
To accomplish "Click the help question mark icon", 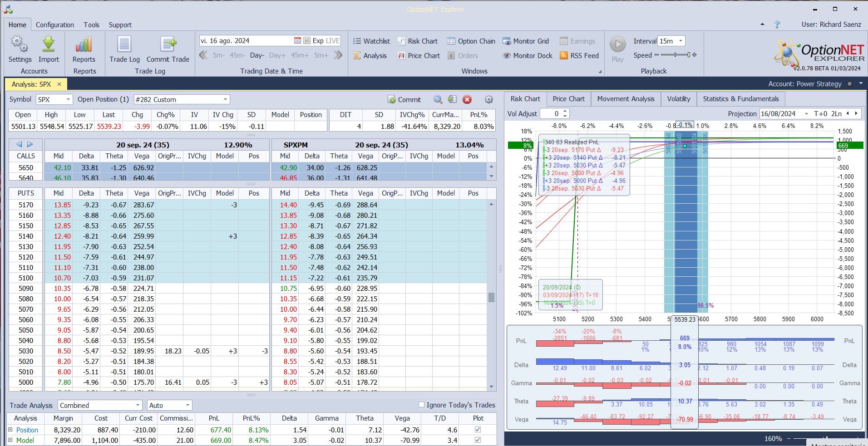I will [777, 25].
